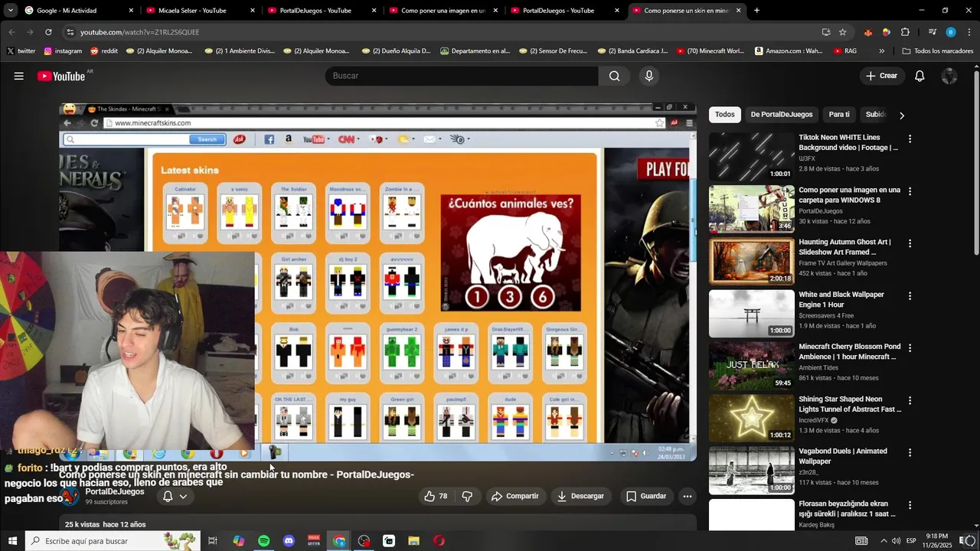This screenshot has height=551, width=980.
Task: Show more bookmarks with the chevron
Action: pyautogui.click(x=881, y=51)
